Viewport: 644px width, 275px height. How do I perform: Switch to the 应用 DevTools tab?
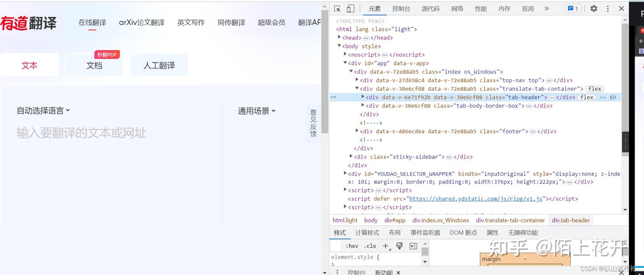[x=528, y=8]
